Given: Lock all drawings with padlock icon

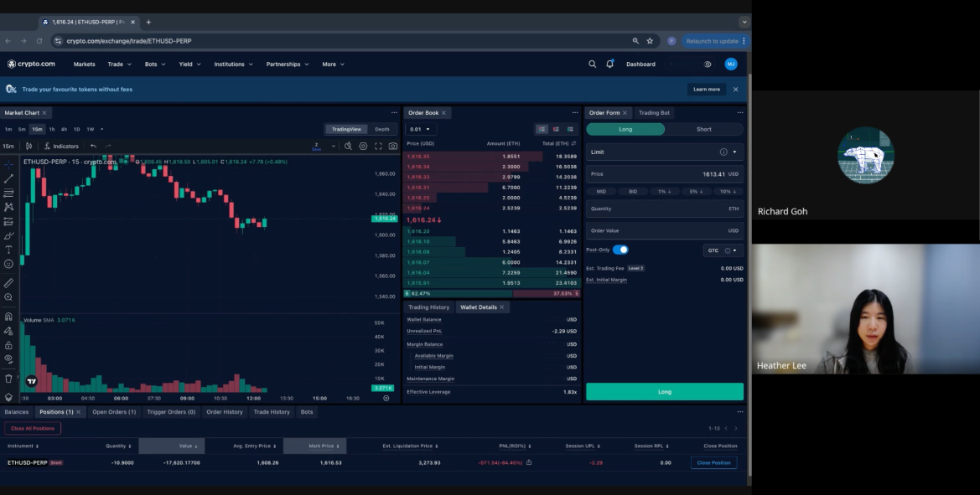Looking at the screenshot, I should tap(8, 345).
